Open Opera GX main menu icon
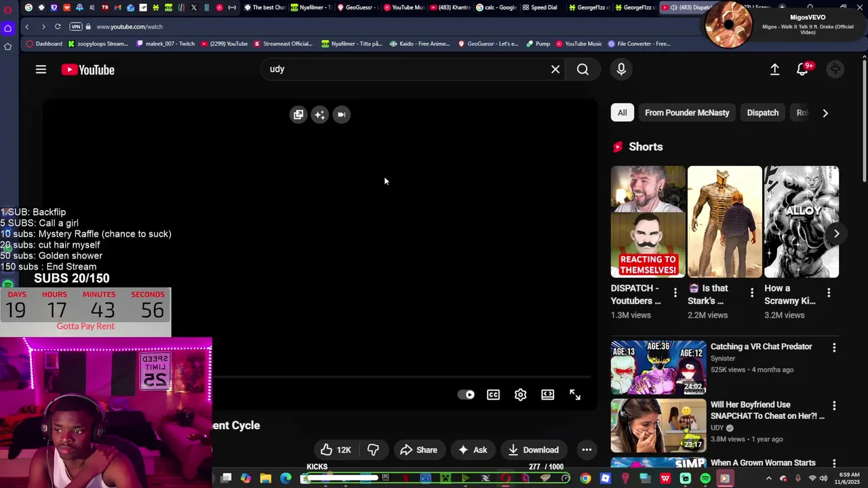868x488 pixels. 8,9
